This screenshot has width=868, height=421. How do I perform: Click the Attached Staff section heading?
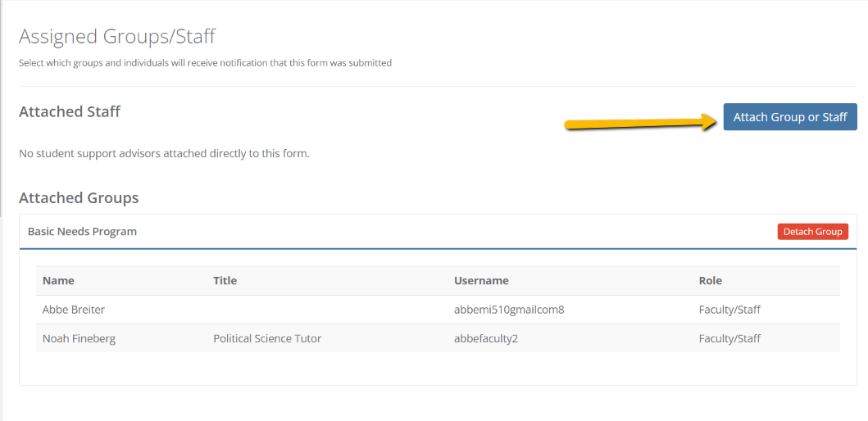70,111
